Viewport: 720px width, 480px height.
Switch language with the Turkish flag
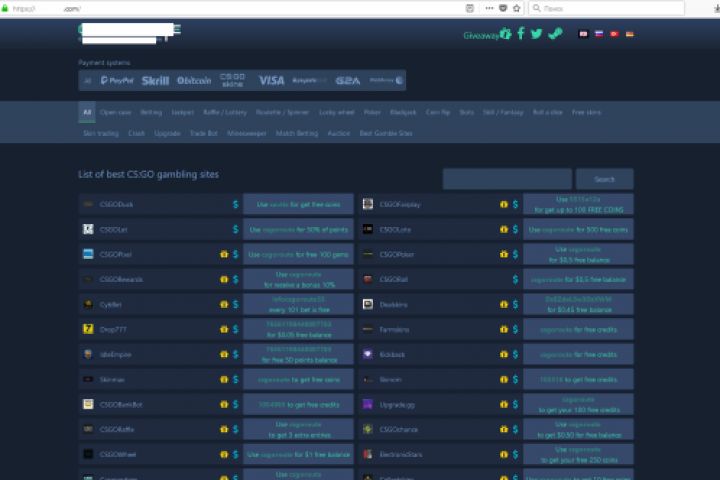tap(614, 34)
